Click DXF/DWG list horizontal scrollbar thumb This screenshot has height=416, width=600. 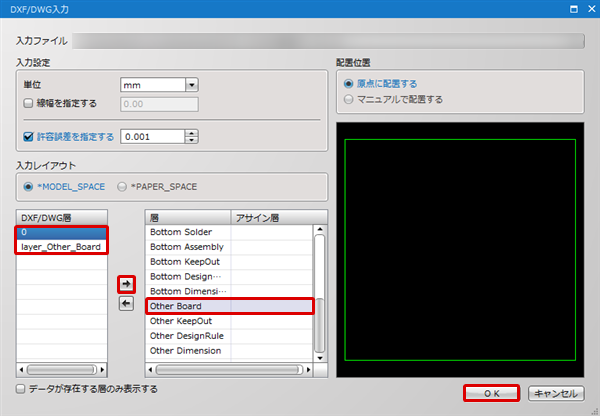point(62,370)
